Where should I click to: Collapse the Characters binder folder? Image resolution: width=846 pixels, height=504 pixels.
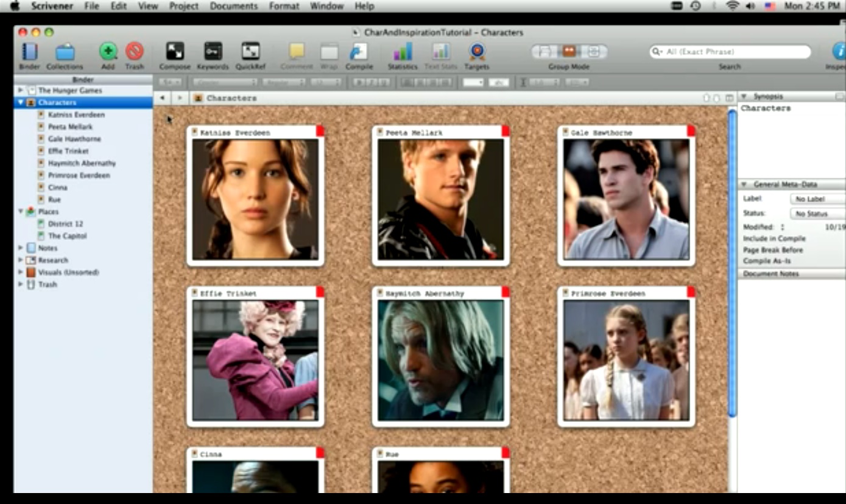coord(21,102)
